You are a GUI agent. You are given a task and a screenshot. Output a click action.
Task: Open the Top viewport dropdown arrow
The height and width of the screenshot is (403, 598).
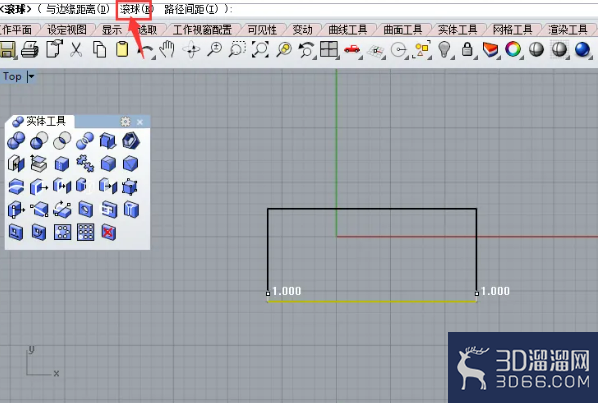[31, 77]
